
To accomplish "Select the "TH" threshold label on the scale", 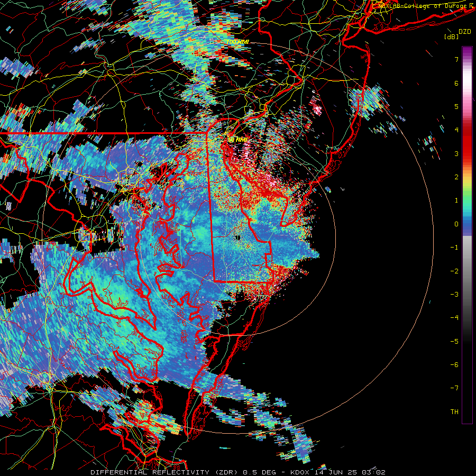I will (x=454, y=412).
